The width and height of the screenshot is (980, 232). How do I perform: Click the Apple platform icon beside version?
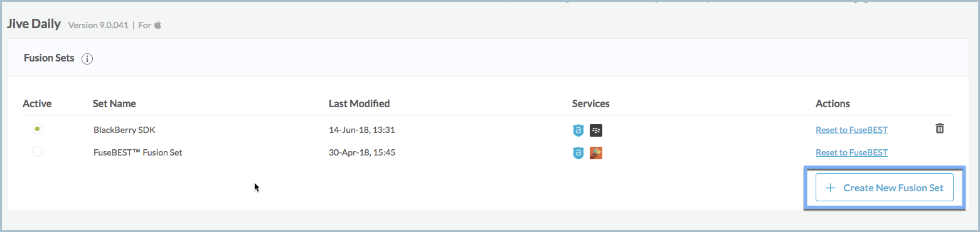(158, 25)
